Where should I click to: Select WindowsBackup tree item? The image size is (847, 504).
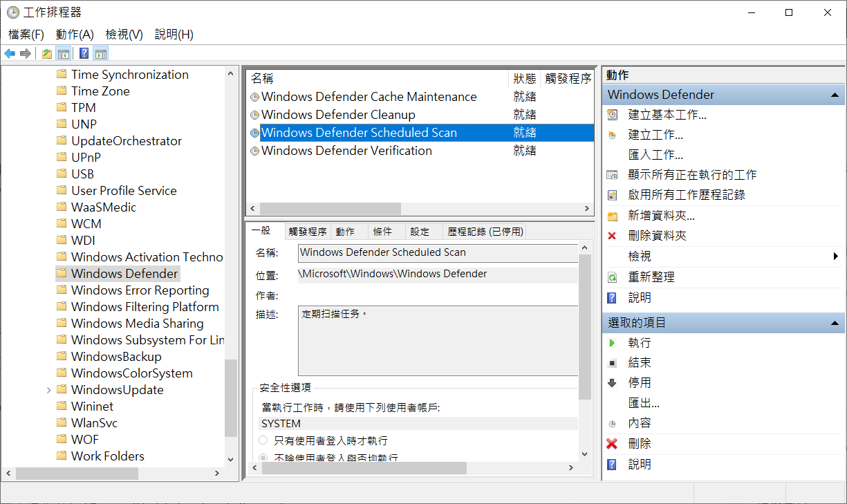pyautogui.click(x=116, y=357)
